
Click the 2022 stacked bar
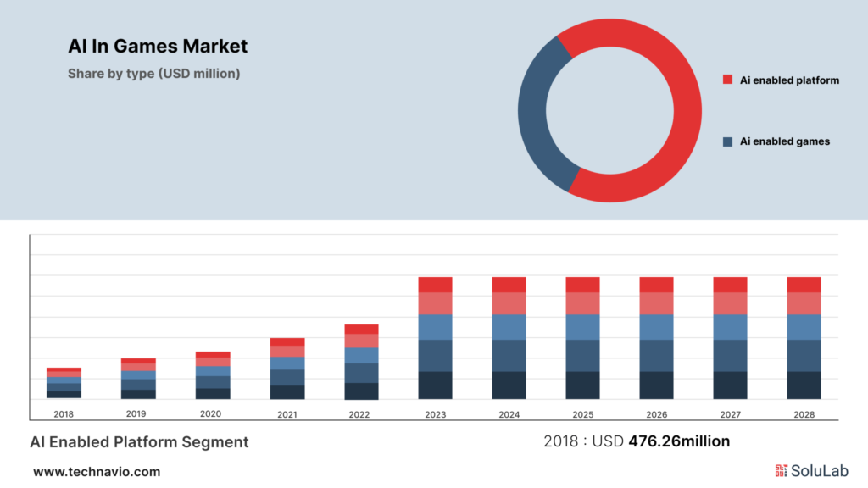click(361, 362)
